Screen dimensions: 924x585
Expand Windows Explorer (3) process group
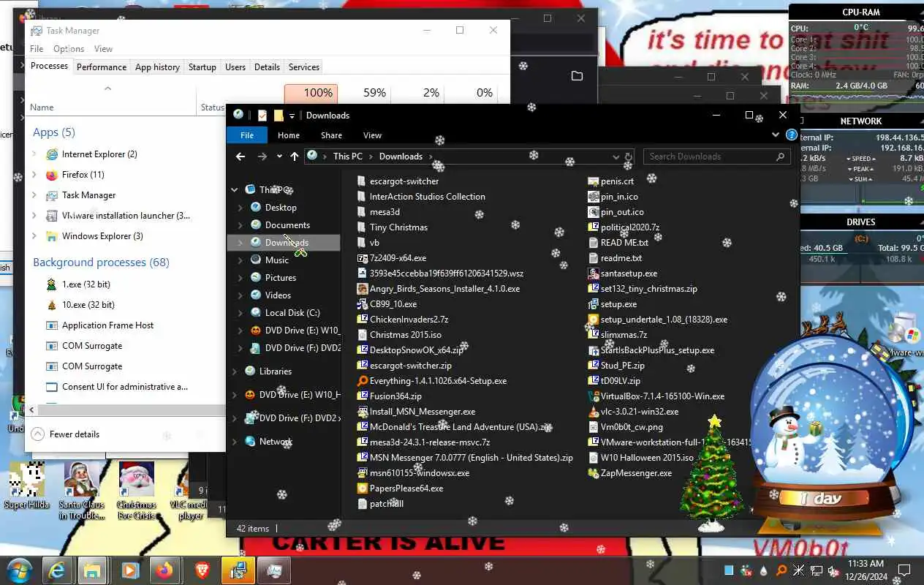pyautogui.click(x=34, y=236)
